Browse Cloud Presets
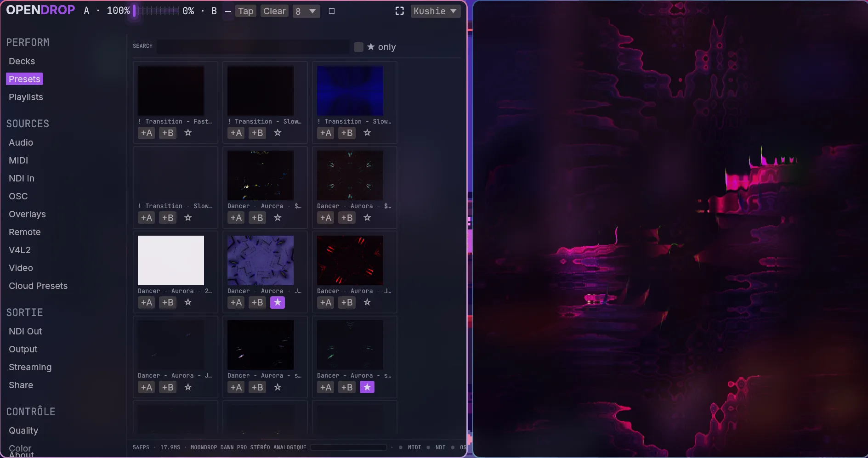The image size is (868, 458). [38, 286]
